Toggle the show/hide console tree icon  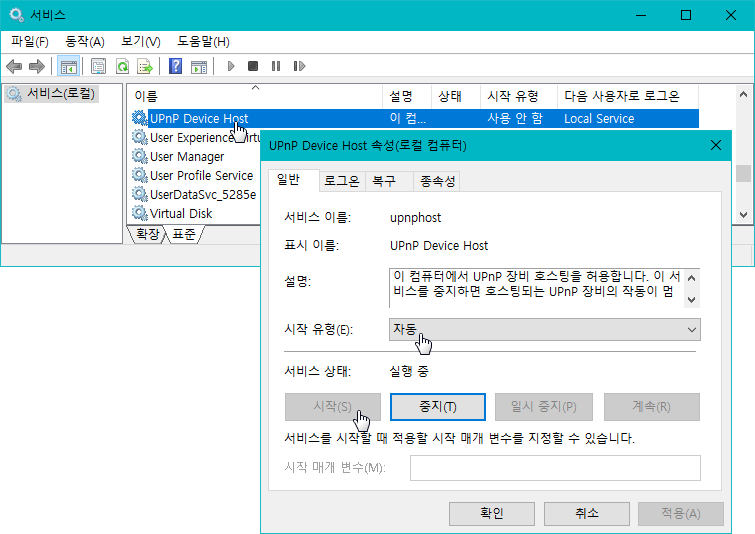(x=68, y=66)
